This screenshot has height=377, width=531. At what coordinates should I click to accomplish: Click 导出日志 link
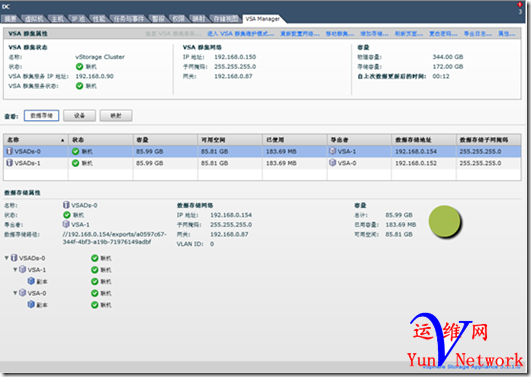point(478,34)
